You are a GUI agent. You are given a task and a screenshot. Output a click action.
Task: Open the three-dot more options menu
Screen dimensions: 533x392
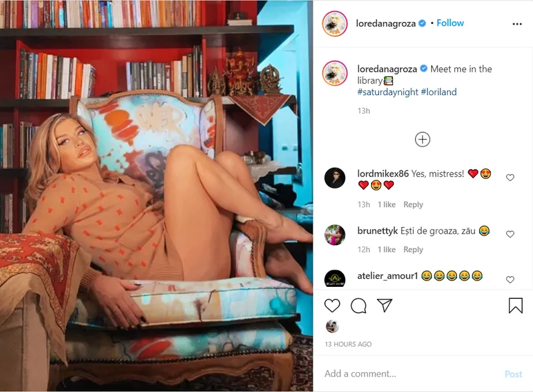pyautogui.click(x=517, y=24)
